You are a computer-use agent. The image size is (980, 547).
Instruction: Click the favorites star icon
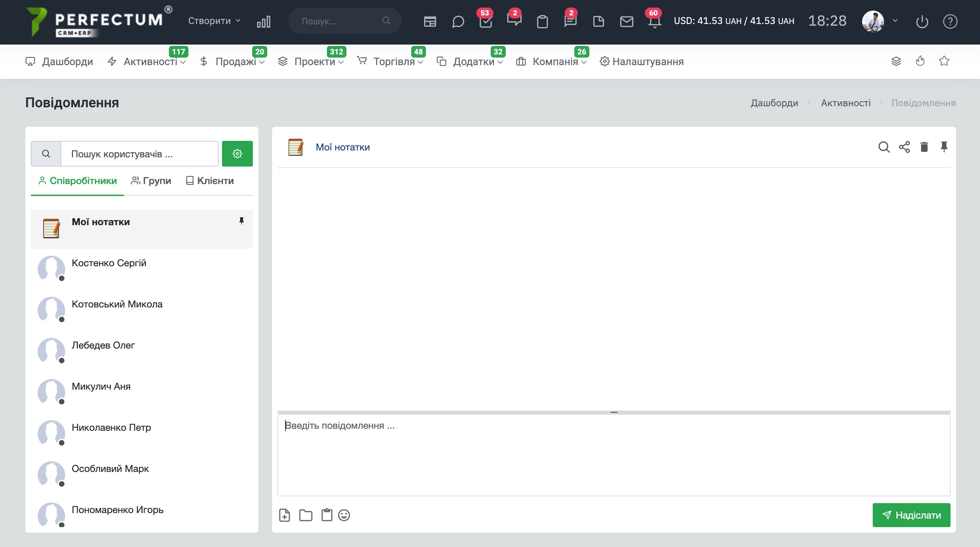tap(944, 61)
